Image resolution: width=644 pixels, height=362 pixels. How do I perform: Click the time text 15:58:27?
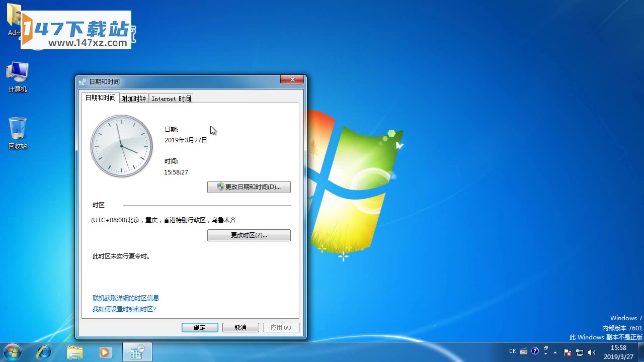coord(176,172)
